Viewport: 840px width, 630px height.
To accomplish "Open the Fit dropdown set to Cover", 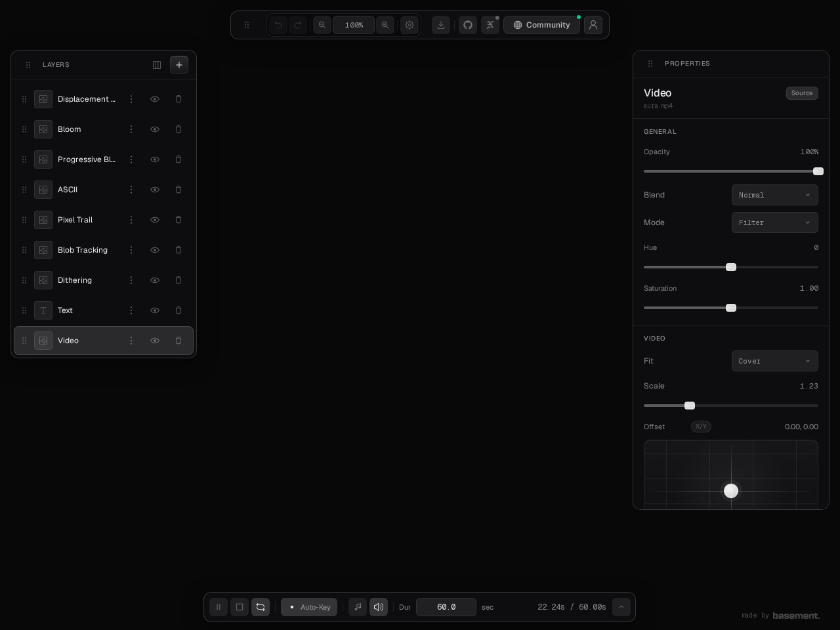I will point(775,361).
